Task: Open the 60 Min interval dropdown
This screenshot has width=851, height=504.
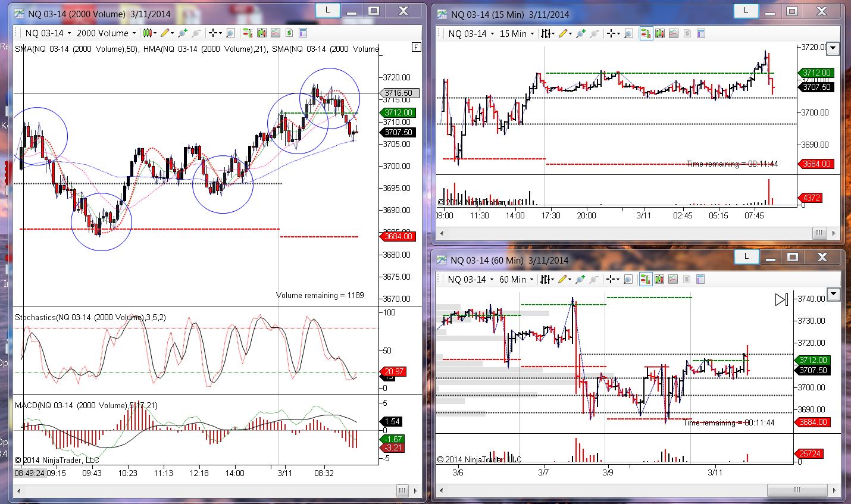Action: click(x=516, y=279)
